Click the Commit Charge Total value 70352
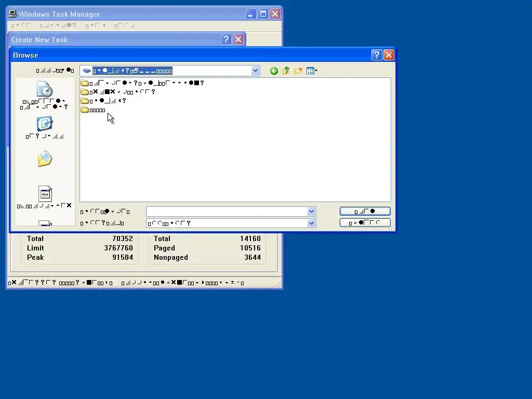532x399 pixels. [123, 238]
